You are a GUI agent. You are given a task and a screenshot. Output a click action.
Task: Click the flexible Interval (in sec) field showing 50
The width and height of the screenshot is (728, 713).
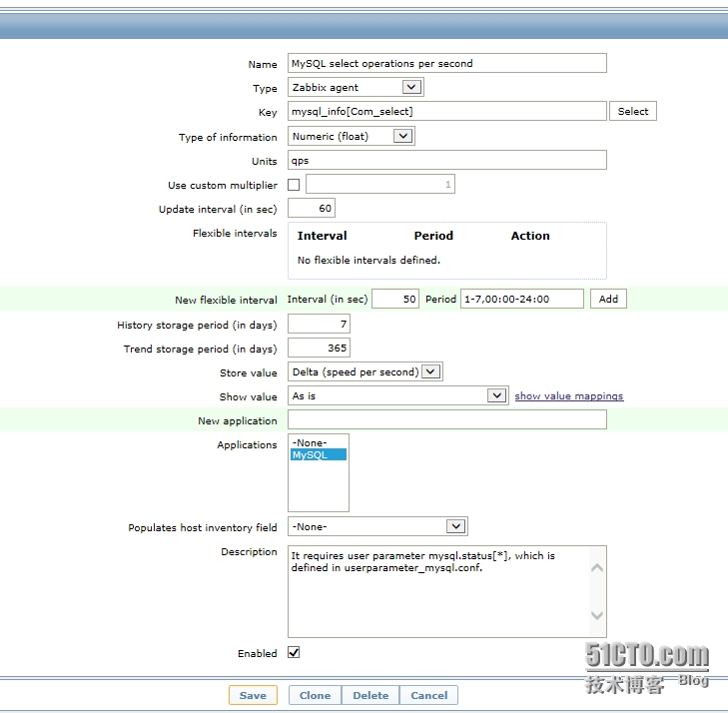click(395, 299)
